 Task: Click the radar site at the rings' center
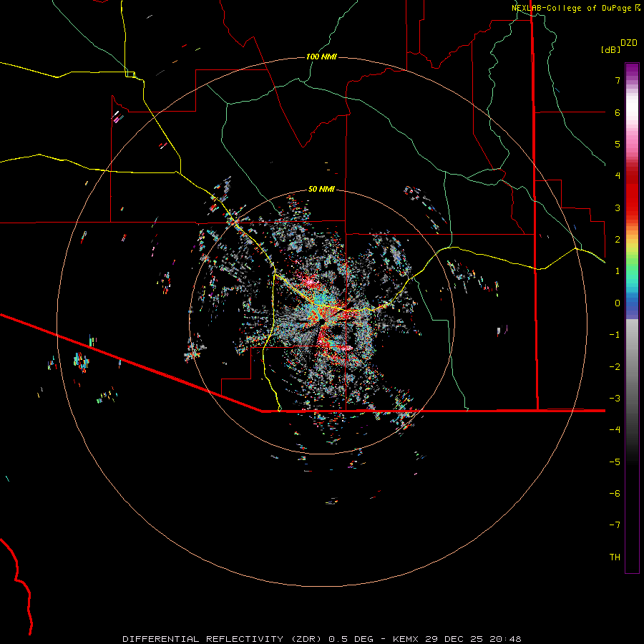321,321
